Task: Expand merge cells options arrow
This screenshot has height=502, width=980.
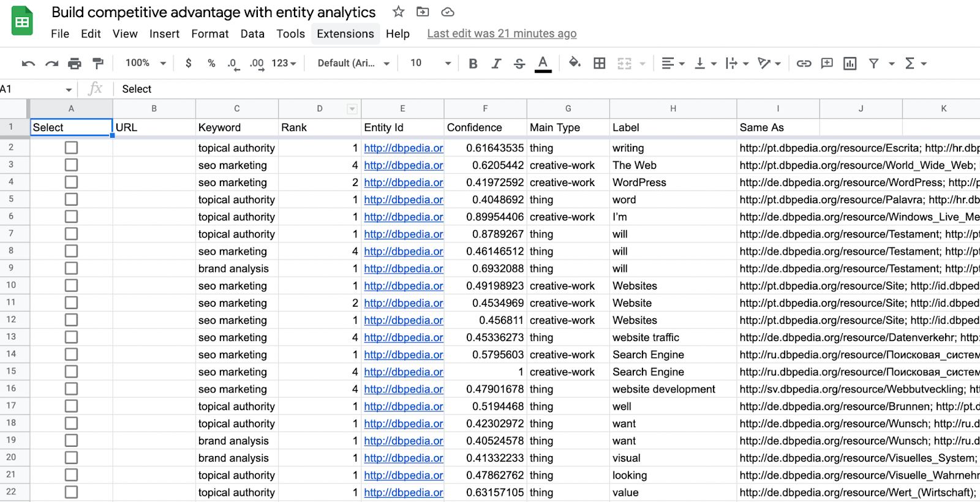Action: pos(643,64)
